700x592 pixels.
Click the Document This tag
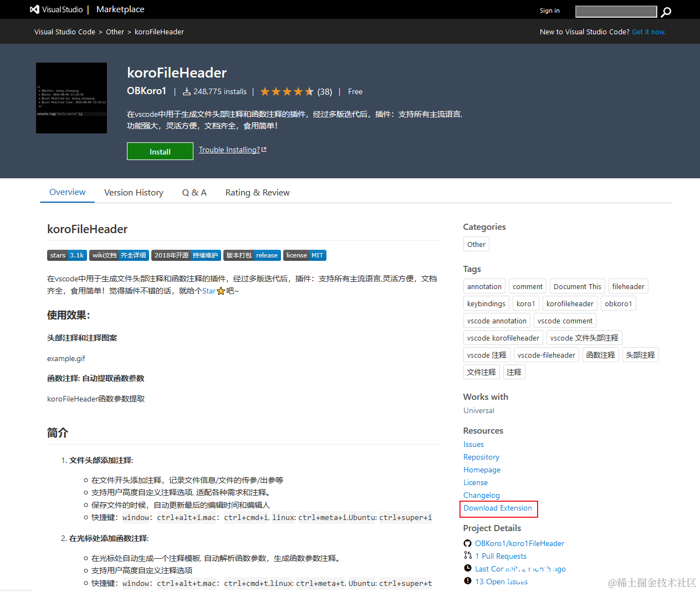[x=578, y=286]
